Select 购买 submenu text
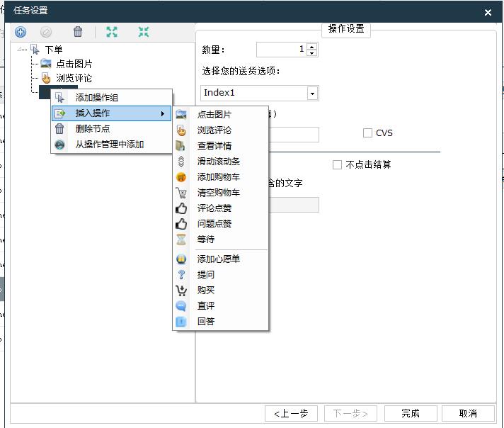504x428 pixels. click(206, 291)
